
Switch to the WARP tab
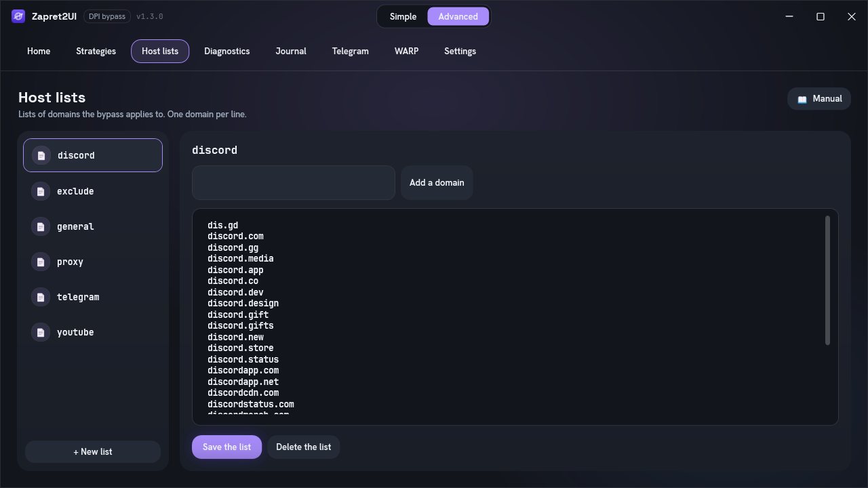[x=406, y=51]
